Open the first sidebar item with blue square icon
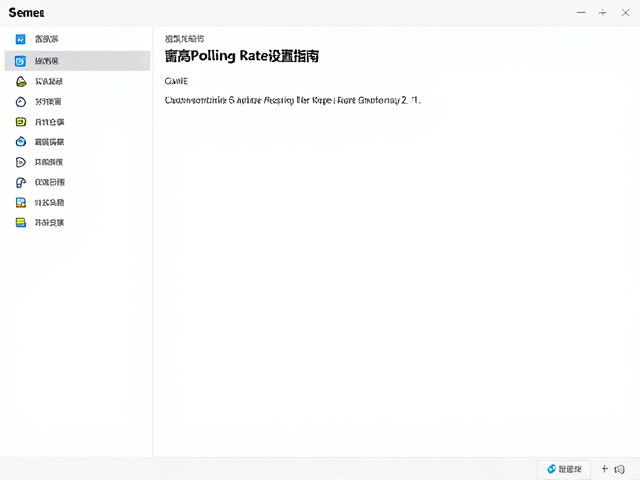Viewport: 640px width, 480px height. tap(77, 39)
